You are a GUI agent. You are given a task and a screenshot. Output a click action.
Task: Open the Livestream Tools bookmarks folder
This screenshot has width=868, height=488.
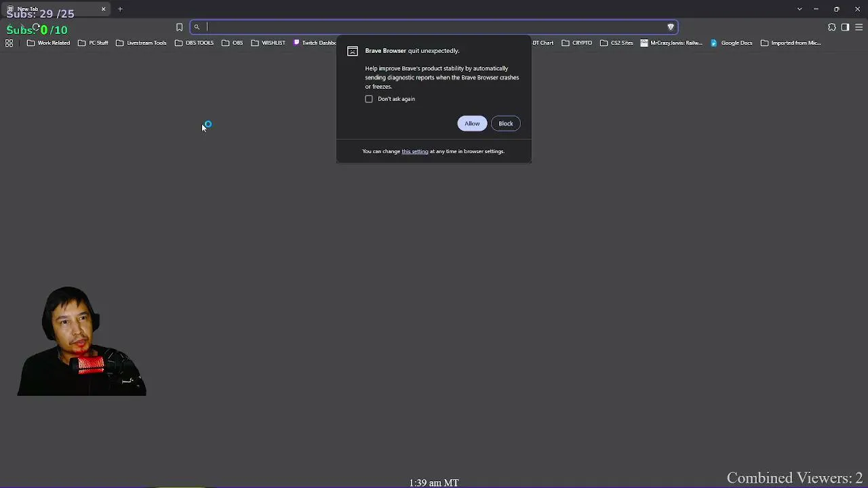click(141, 43)
